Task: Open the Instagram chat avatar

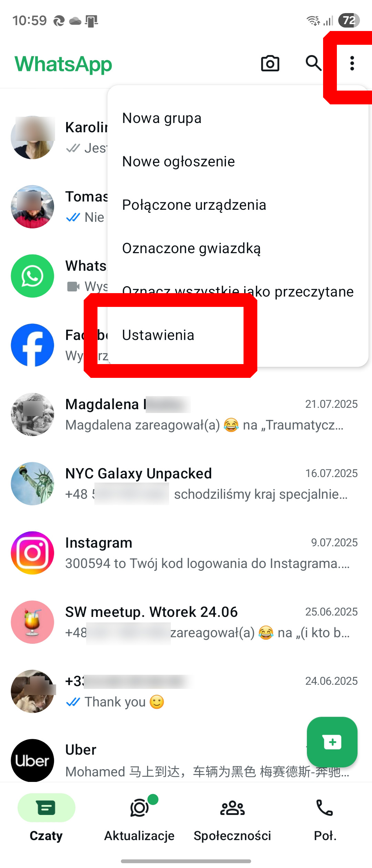Action: click(32, 552)
